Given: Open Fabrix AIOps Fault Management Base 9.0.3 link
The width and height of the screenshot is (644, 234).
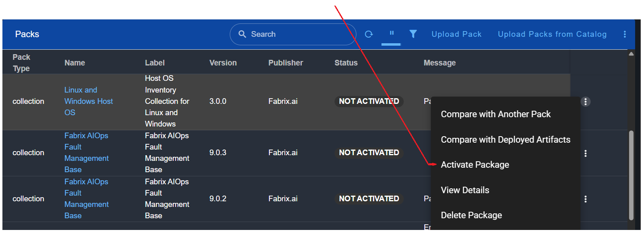Looking at the screenshot, I should [86, 153].
